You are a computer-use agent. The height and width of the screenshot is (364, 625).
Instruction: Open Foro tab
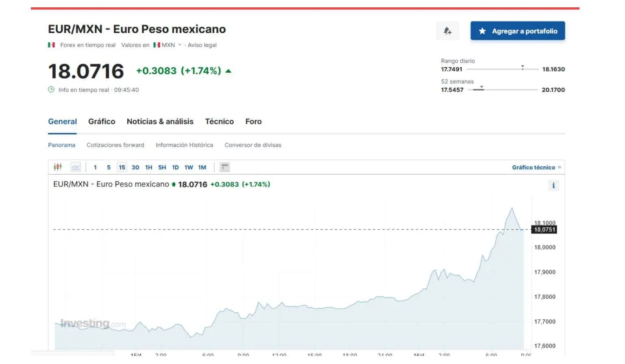pyautogui.click(x=253, y=121)
